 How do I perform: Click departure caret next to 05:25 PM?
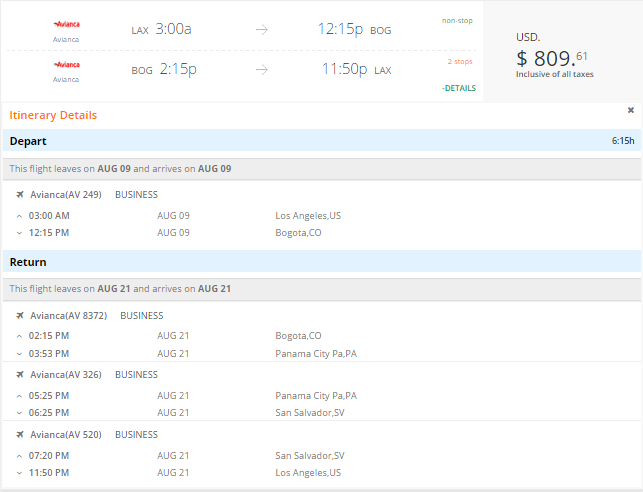pyautogui.click(x=19, y=396)
